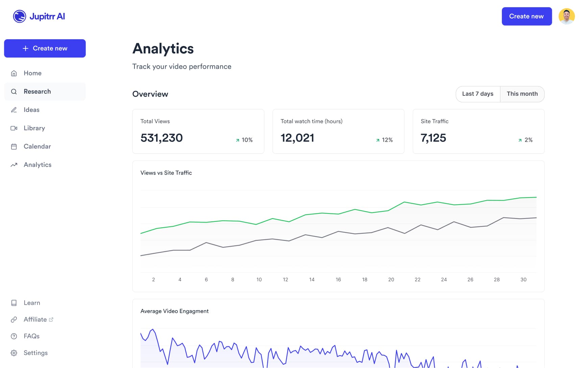The height and width of the screenshot is (368, 588).
Task: Select the Total Views stat card
Action: coord(198,131)
